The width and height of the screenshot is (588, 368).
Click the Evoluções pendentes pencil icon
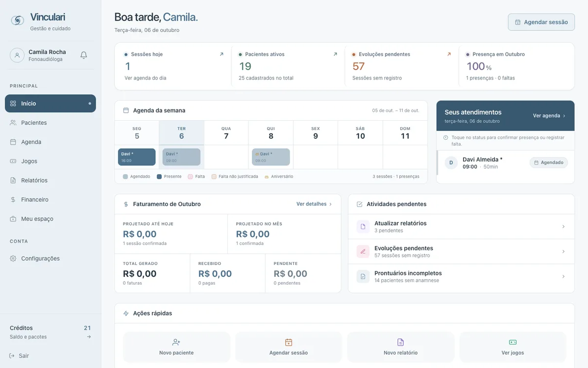[x=363, y=252]
